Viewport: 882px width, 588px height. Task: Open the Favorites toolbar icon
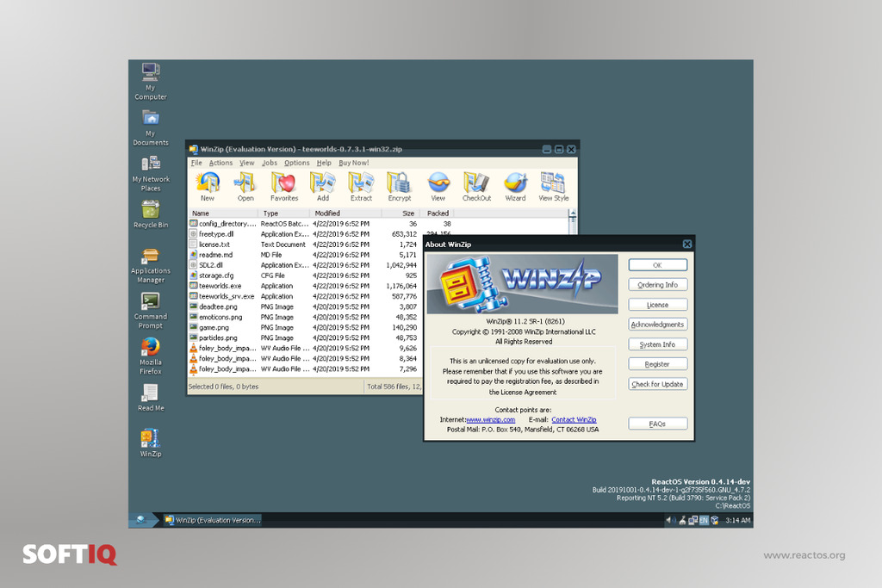(284, 187)
